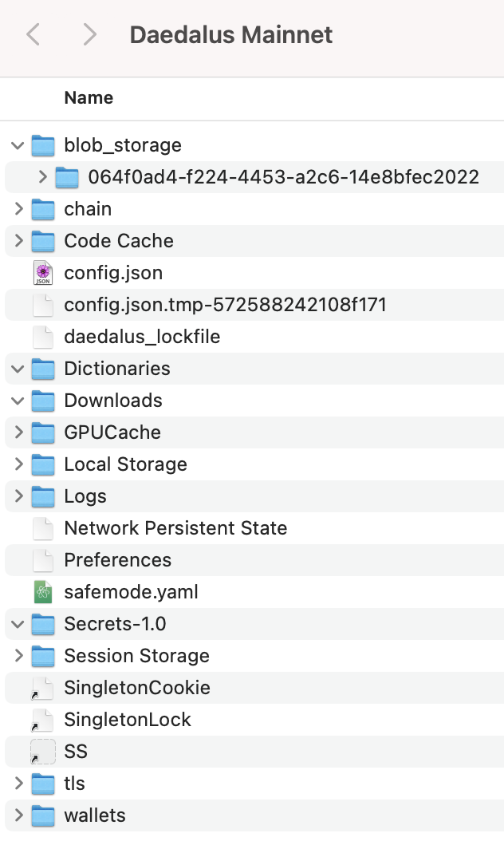The width and height of the screenshot is (504, 841).
Task: Sort by the Name column header
Action: coord(89,98)
